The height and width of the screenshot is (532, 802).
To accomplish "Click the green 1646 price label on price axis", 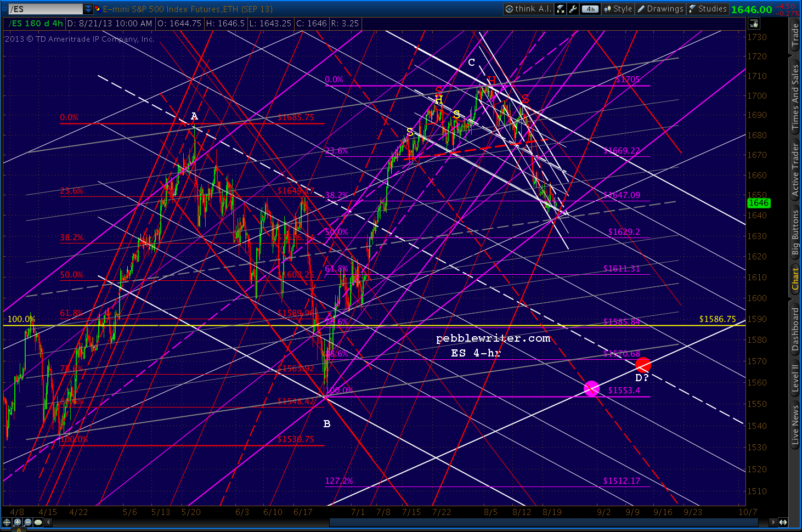I will 759,203.
